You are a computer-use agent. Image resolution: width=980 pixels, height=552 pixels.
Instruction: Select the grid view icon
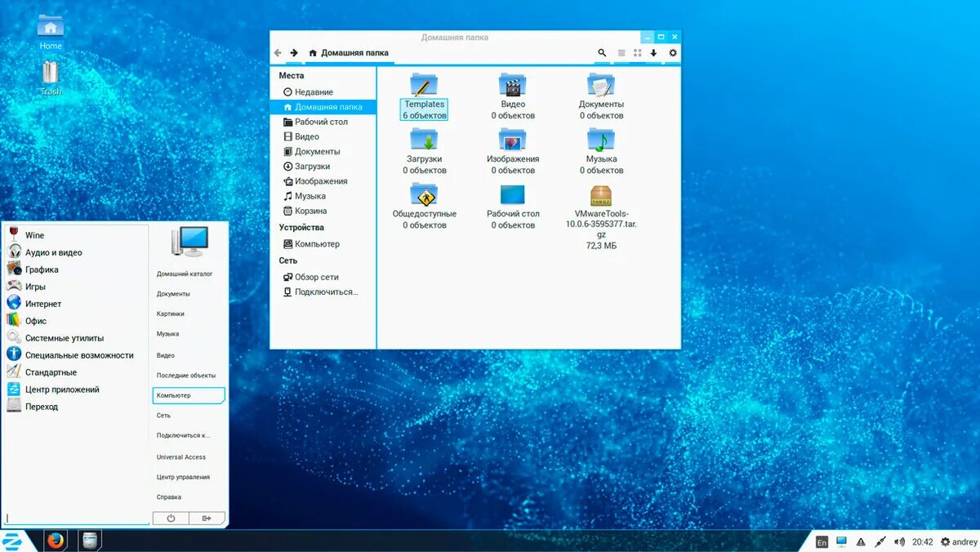point(637,52)
